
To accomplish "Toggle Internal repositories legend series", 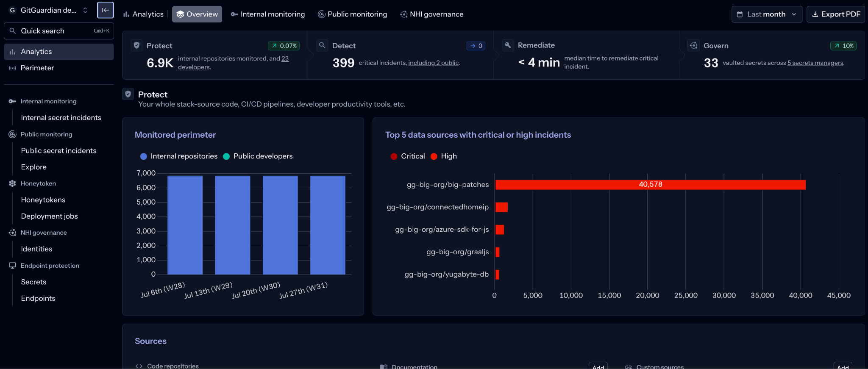I will tap(178, 156).
